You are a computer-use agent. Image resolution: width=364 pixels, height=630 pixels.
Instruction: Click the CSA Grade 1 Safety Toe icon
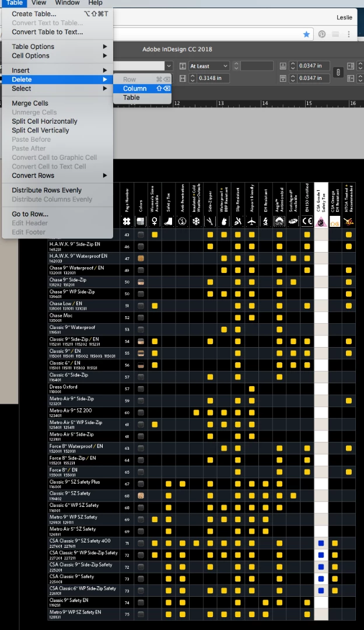click(x=321, y=222)
